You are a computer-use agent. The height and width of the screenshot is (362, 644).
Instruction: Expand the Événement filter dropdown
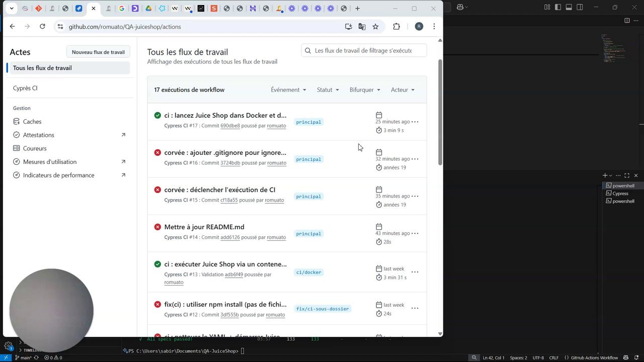pos(288,89)
